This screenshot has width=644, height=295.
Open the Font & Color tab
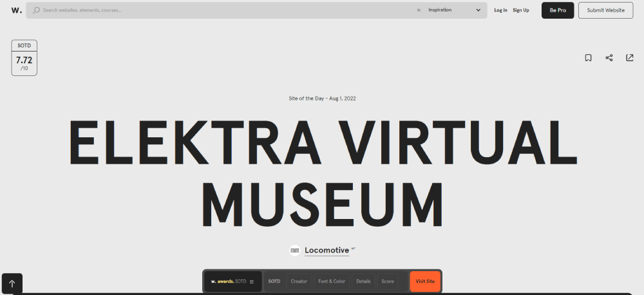click(332, 281)
